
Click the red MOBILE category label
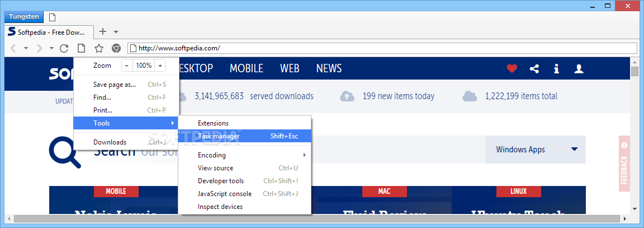pyautogui.click(x=116, y=192)
